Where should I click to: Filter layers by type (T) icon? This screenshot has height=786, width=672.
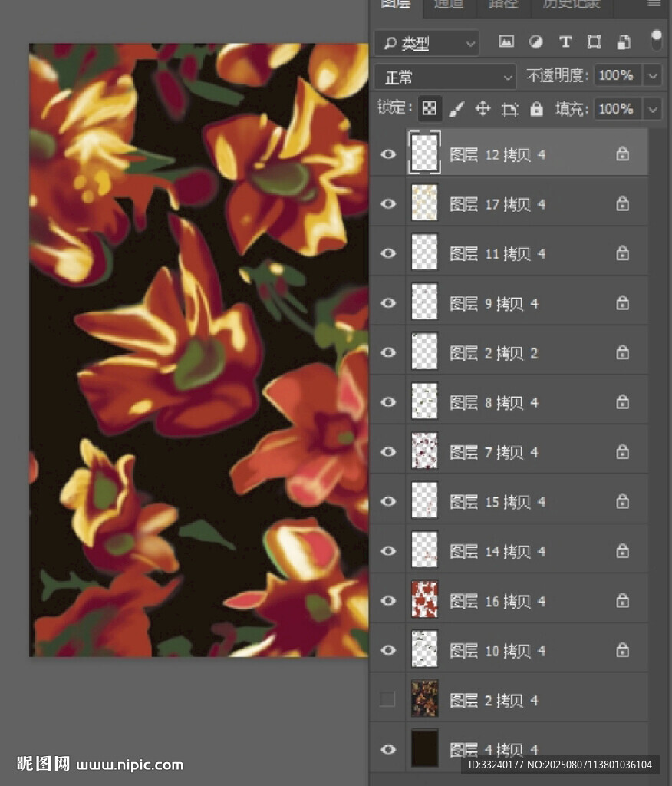[565, 41]
